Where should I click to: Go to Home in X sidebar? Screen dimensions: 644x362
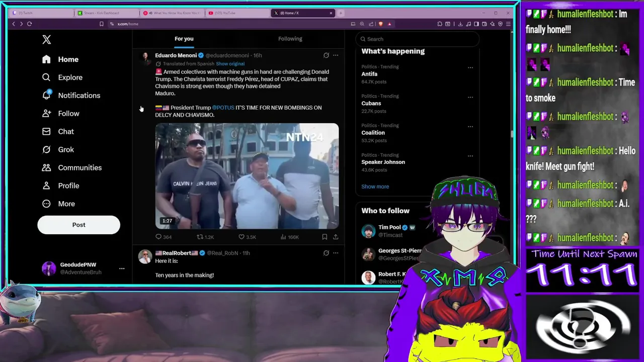pos(60,59)
